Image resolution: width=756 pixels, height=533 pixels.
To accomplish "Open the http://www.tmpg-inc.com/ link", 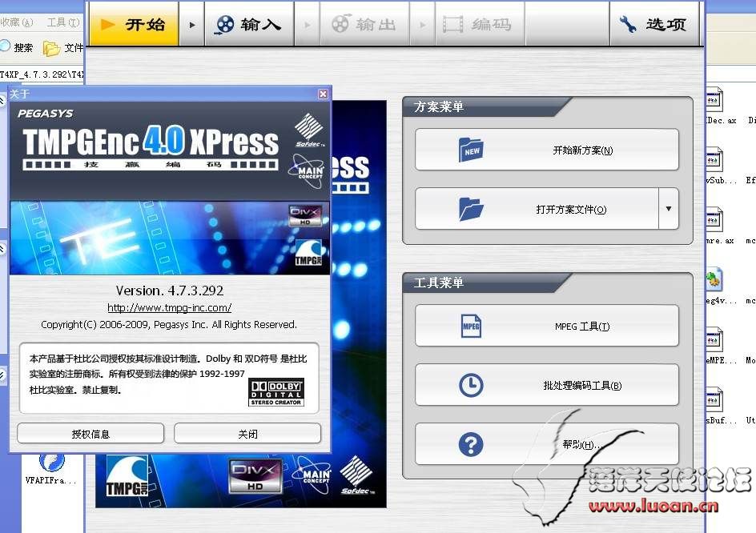I will pos(169,307).
